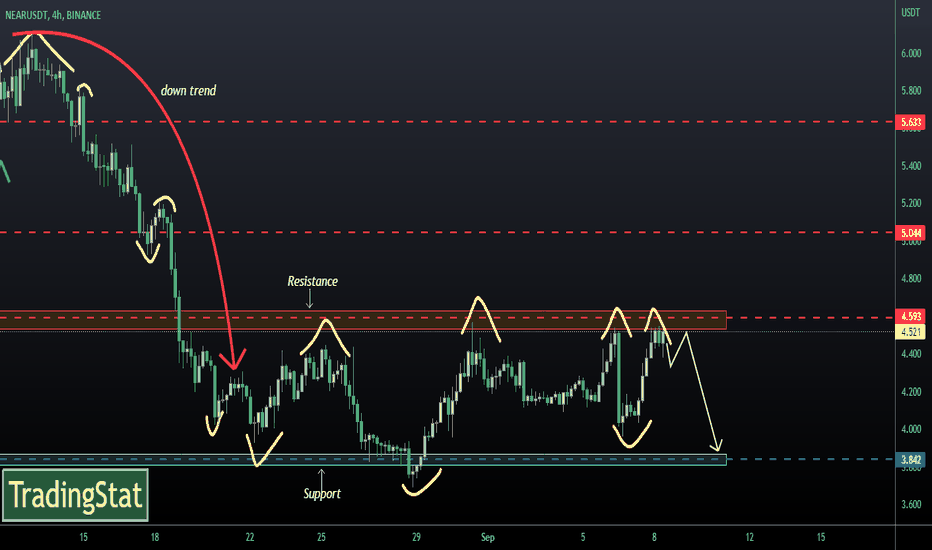The height and width of the screenshot is (550, 932).
Task: Click the 4.200 price axis tick
Action: [911, 392]
